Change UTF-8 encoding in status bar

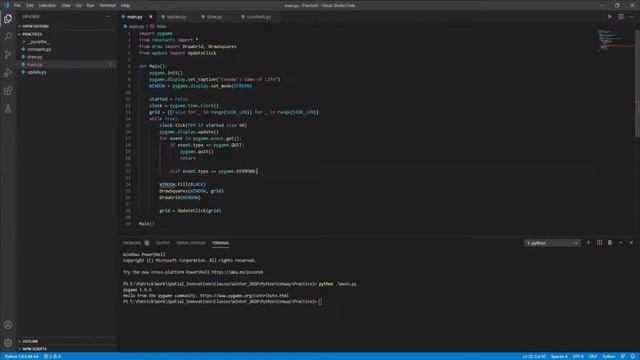pyautogui.click(x=578, y=356)
